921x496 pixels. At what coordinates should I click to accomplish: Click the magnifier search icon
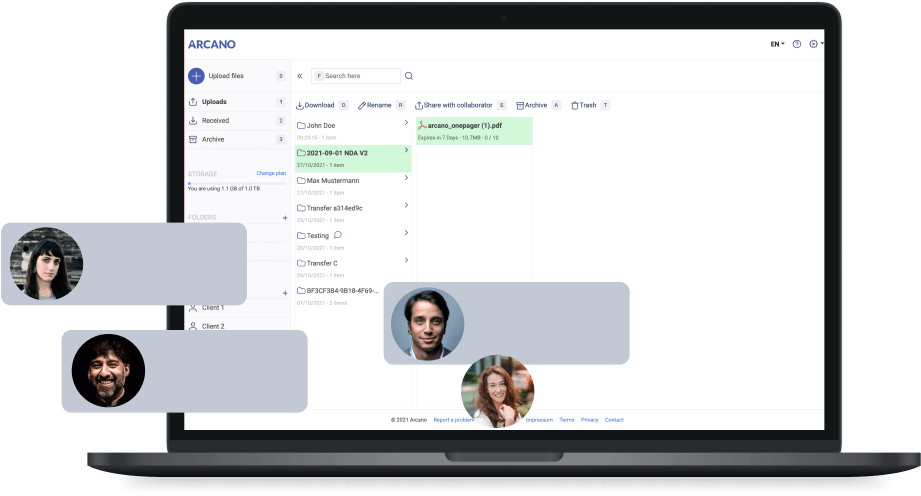click(409, 76)
